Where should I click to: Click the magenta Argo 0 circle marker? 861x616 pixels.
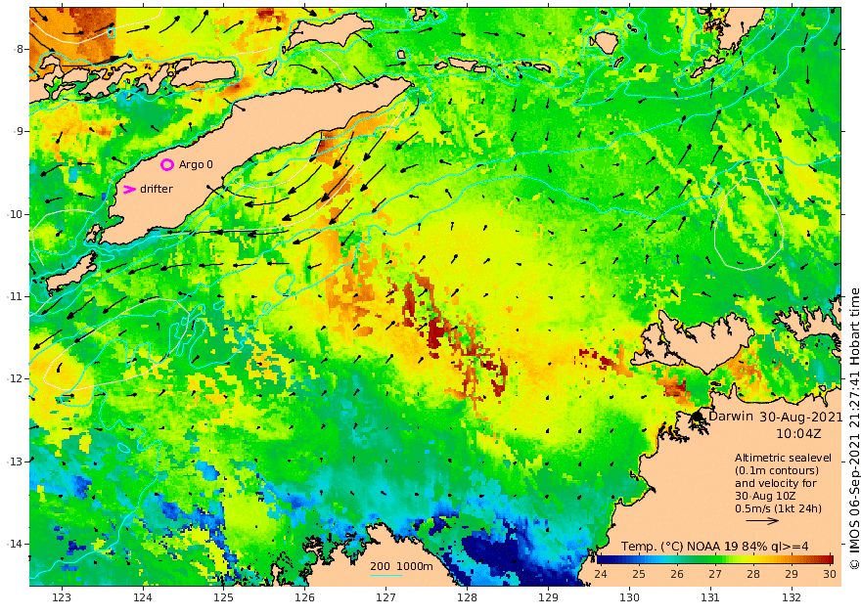pyautogui.click(x=167, y=164)
